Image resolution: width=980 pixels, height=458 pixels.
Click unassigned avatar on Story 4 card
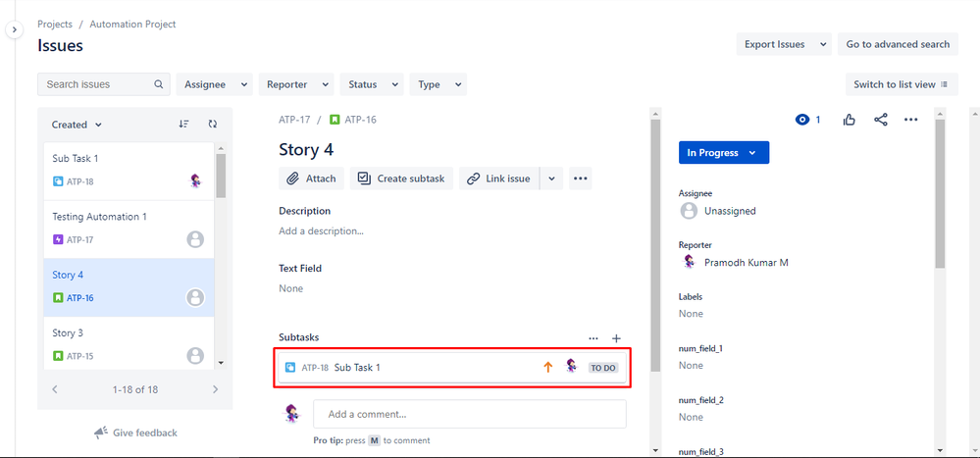tap(195, 297)
